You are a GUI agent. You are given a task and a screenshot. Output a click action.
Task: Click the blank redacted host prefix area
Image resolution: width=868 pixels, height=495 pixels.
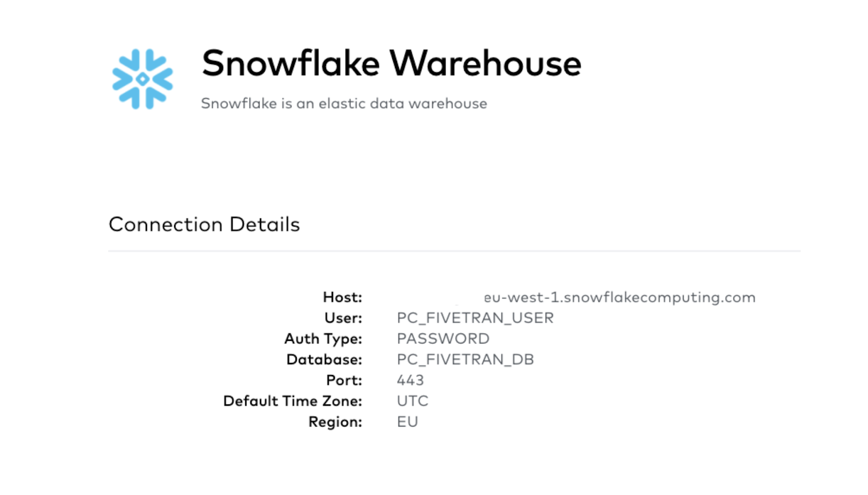point(440,297)
